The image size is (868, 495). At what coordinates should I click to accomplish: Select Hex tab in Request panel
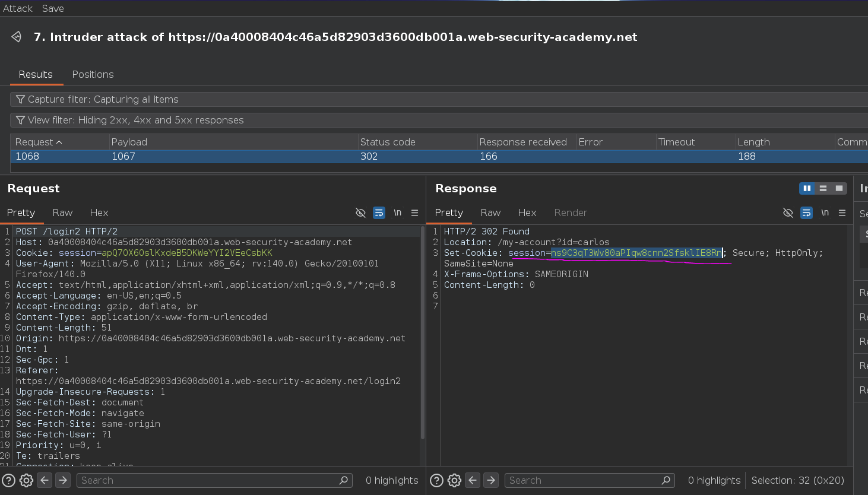pyautogui.click(x=99, y=212)
